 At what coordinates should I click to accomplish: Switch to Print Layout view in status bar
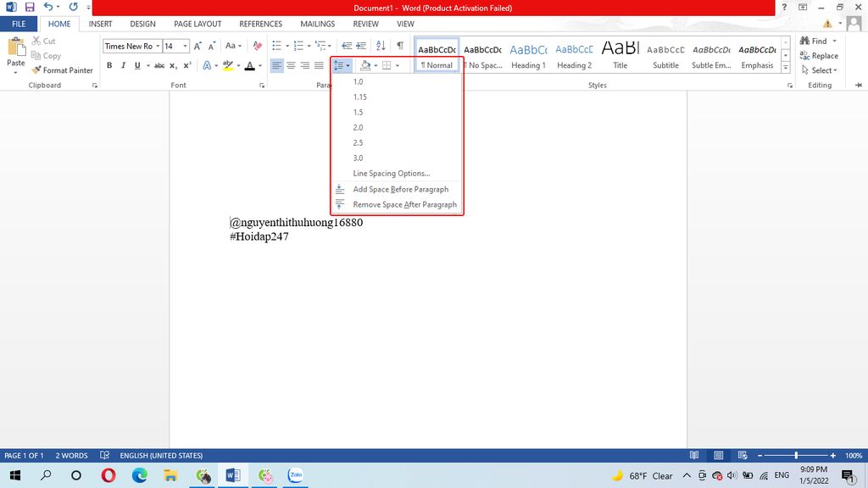pyautogui.click(x=719, y=455)
